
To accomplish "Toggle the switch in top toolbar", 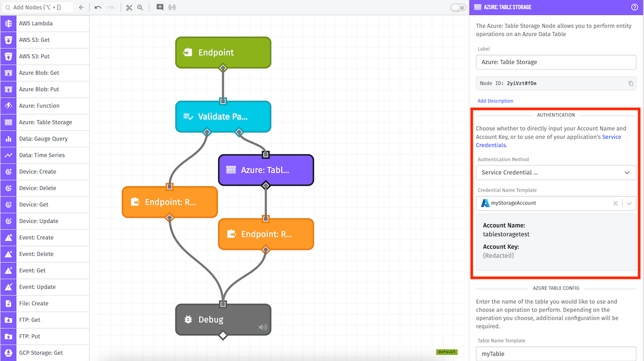I will click(458, 8).
